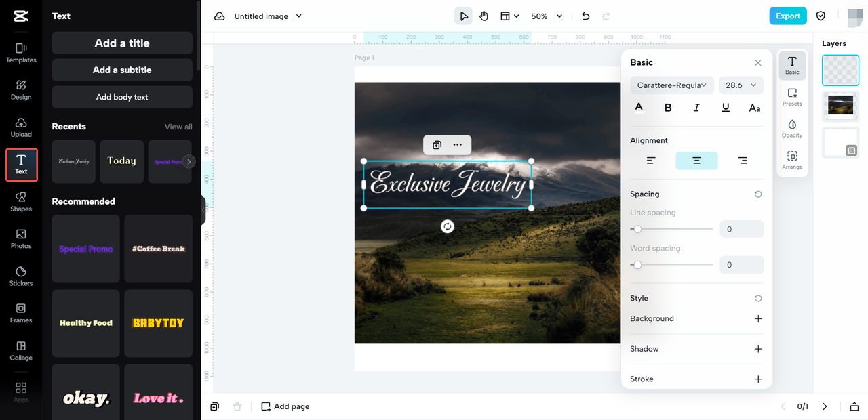Close the Basic text panel
The height and width of the screenshot is (420, 868).
pos(758,62)
